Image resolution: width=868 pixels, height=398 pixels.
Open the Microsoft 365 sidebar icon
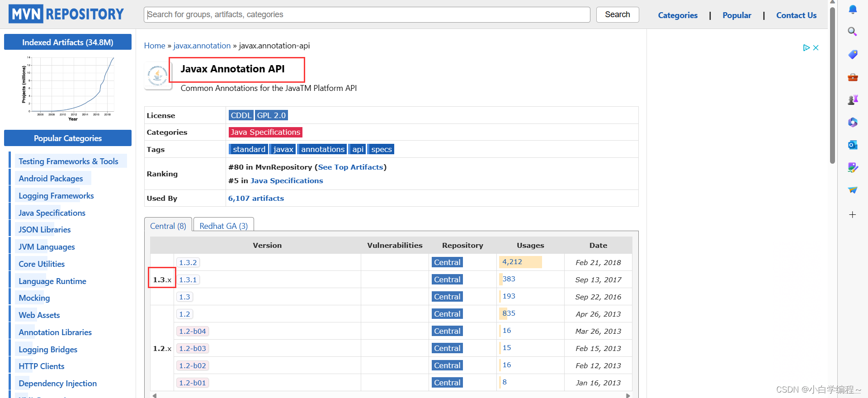[853, 122]
